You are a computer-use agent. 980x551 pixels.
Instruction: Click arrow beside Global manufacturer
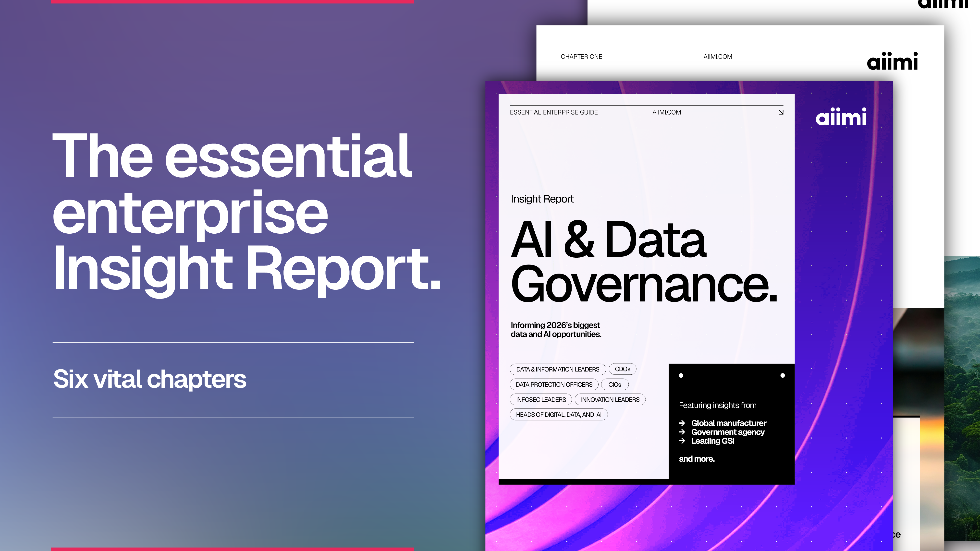(x=682, y=423)
